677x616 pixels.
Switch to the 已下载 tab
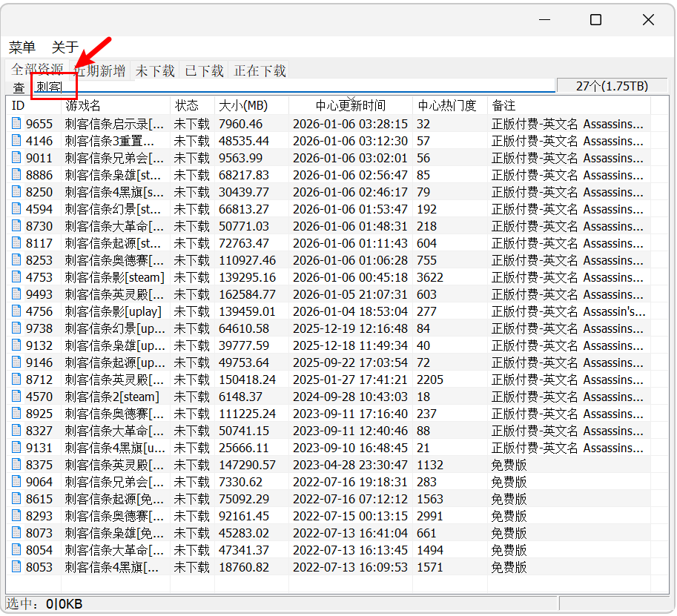tap(204, 70)
